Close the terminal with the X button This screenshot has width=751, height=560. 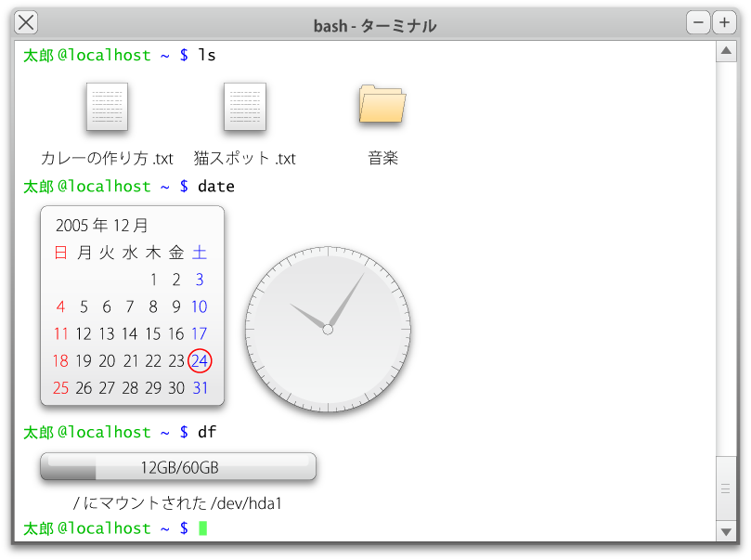pyautogui.click(x=27, y=23)
